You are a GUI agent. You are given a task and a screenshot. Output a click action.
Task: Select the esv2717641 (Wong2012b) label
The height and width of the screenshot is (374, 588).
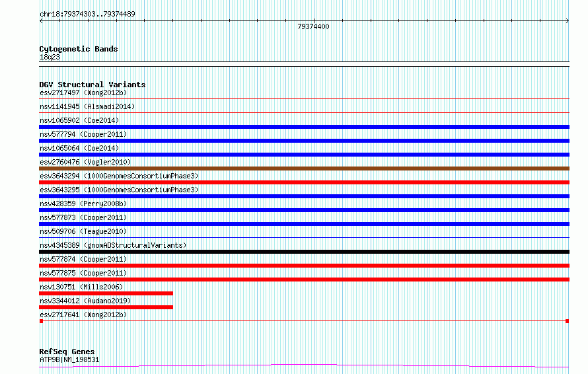83,315
